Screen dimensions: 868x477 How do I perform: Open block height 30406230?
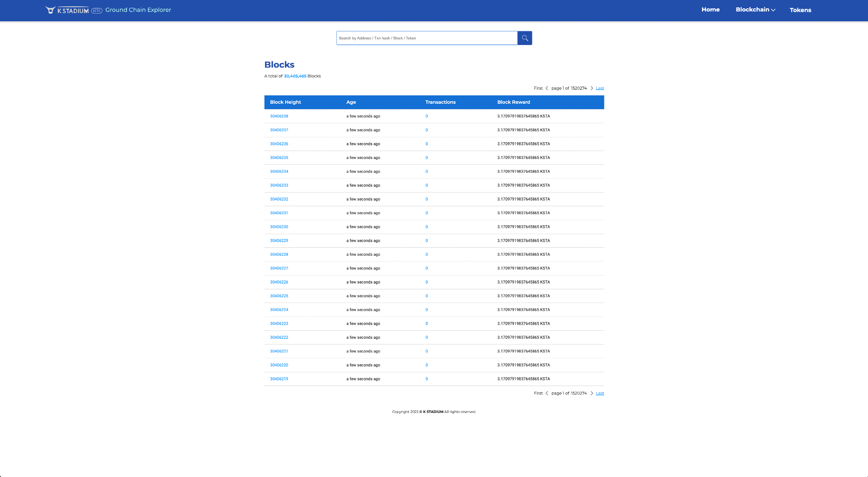(279, 227)
